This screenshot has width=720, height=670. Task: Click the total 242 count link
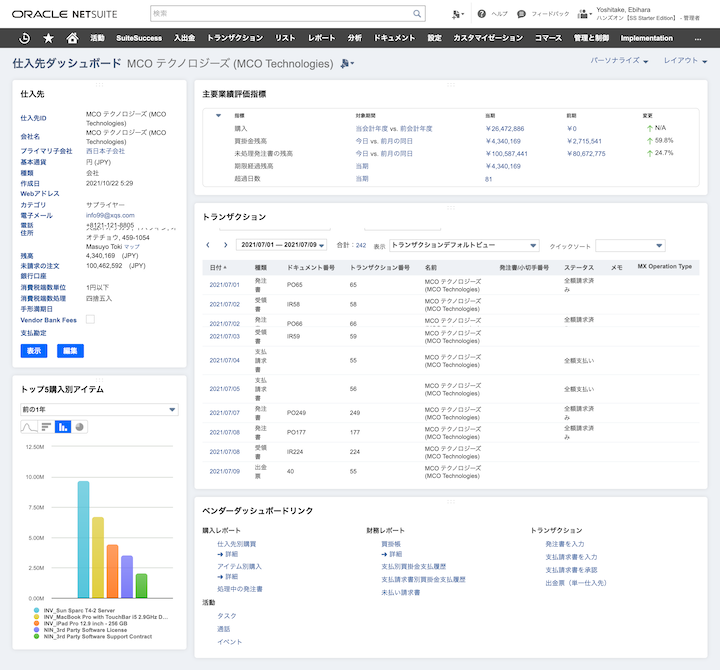[361, 245]
